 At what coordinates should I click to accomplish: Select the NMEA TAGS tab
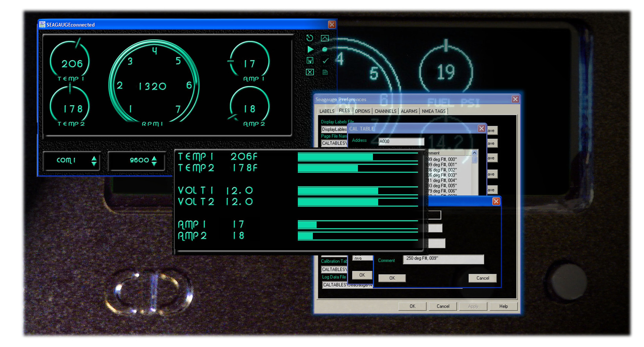pos(433,111)
